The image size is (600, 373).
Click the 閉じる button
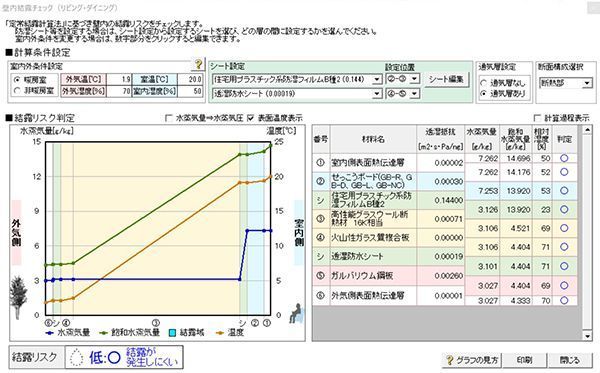pyautogui.click(x=570, y=360)
